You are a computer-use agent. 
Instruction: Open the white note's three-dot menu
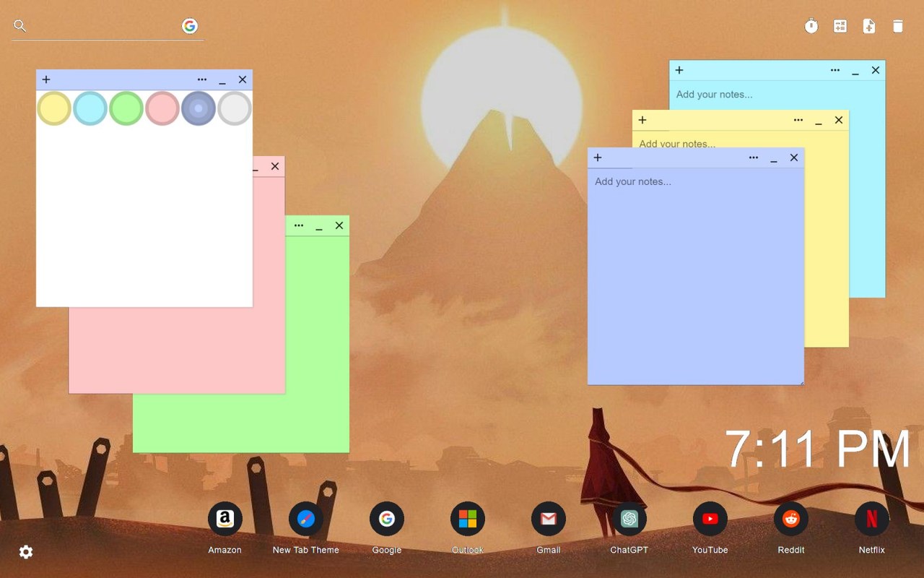click(202, 79)
